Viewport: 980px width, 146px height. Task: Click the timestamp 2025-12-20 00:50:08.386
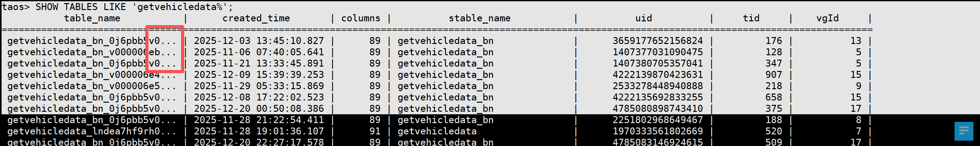coord(259,109)
